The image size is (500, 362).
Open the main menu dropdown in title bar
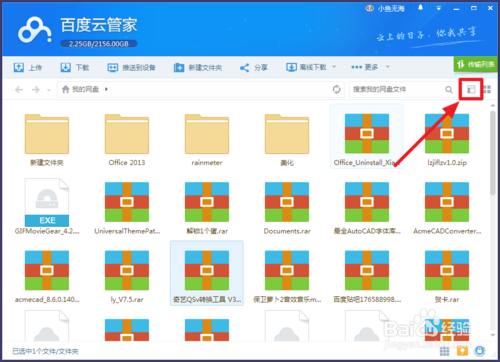click(x=439, y=8)
